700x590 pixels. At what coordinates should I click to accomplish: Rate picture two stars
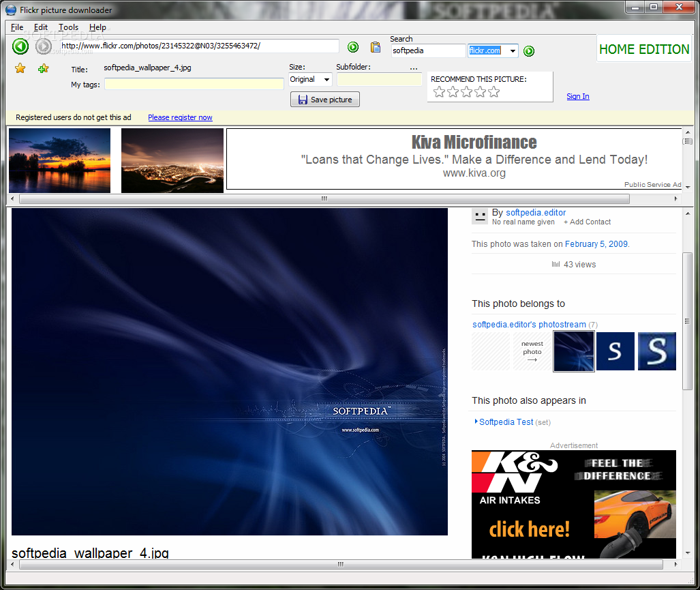click(x=453, y=92)
